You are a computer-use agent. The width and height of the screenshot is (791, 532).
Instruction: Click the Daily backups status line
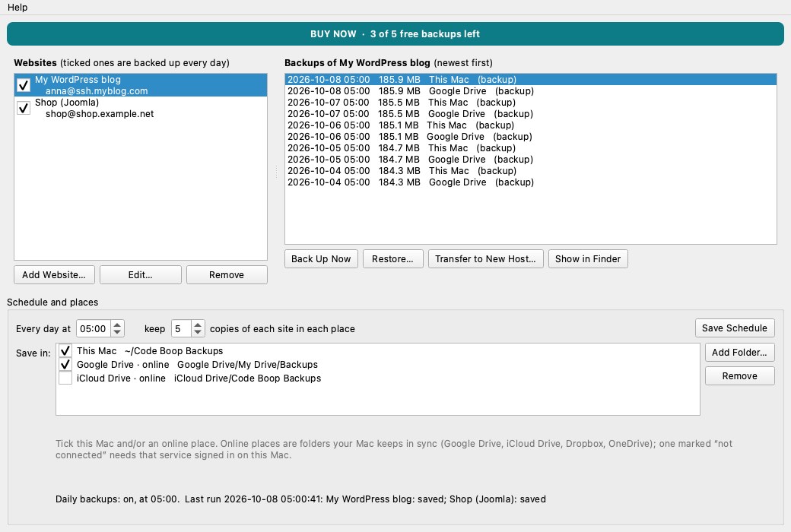300,499
